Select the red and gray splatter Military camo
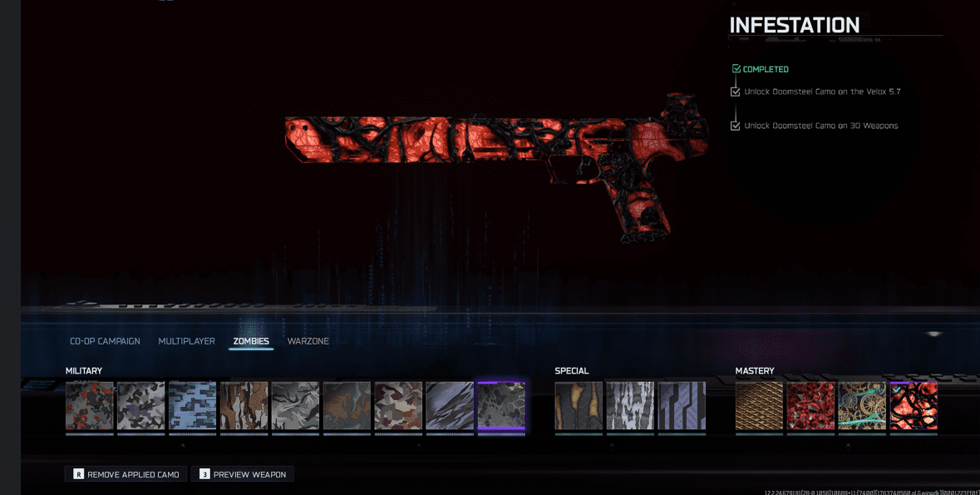Viewport: 980px width, 495px height. [x=90, y=406]
